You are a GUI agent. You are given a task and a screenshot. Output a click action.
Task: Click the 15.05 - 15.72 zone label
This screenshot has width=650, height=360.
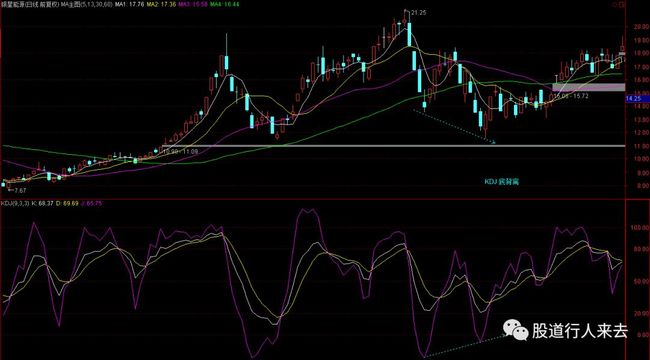(x=571, y=96)
